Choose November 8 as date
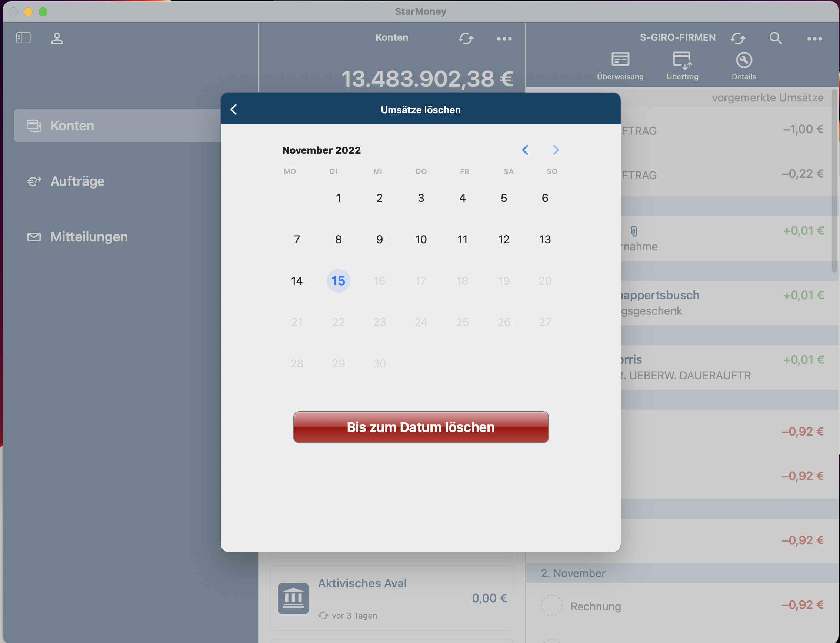The width and height of the screenshot is (840, 643). tap(338, 239)
